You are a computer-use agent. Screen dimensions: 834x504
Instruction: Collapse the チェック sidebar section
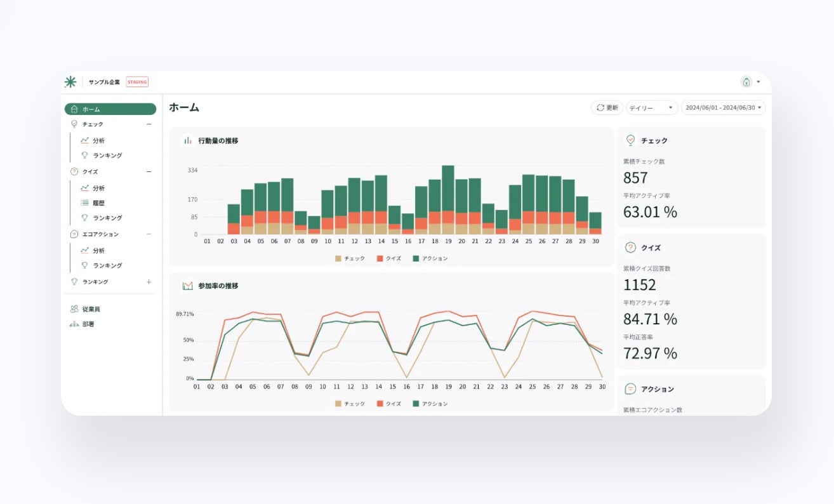pos(149,124)
